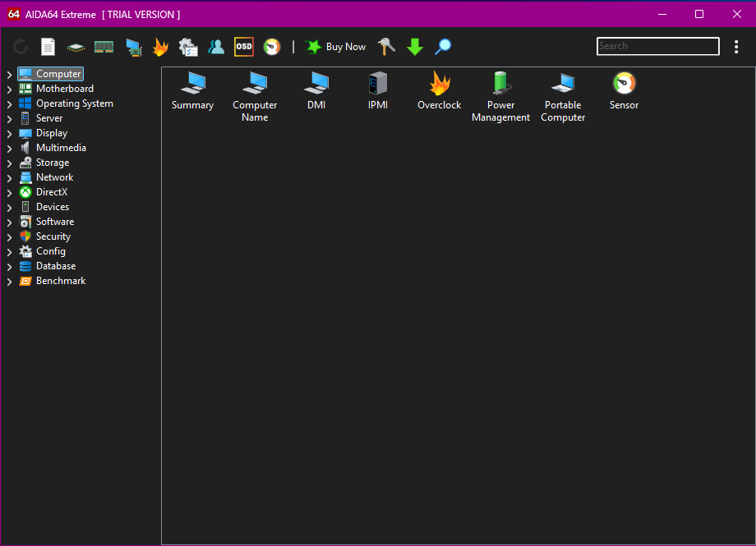Open the OSD panel toolbar icon
The height and width of the screenshot is (546, 756).
click(244, 47)
